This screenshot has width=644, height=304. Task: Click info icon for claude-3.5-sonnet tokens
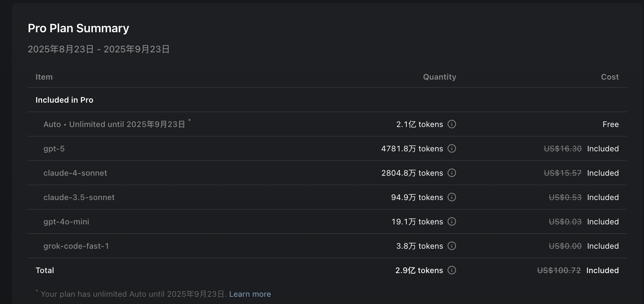coord(452,197)
